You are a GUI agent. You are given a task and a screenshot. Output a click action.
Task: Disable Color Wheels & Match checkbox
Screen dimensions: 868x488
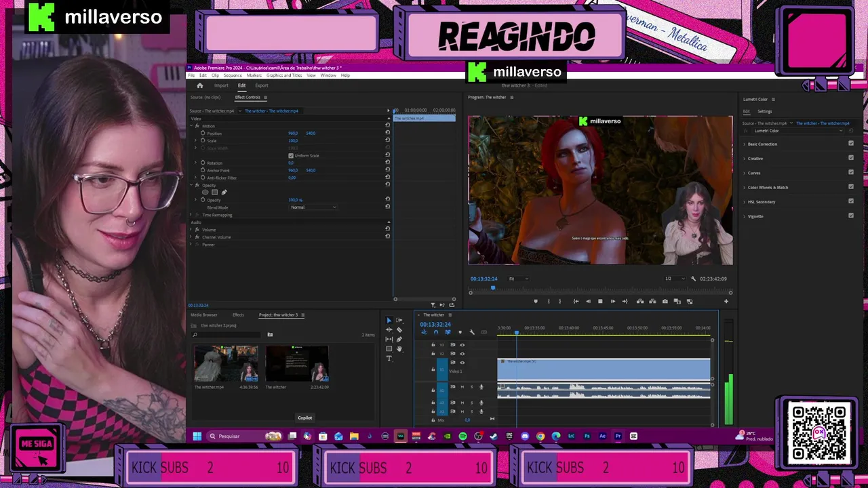(x=851, y=187)
